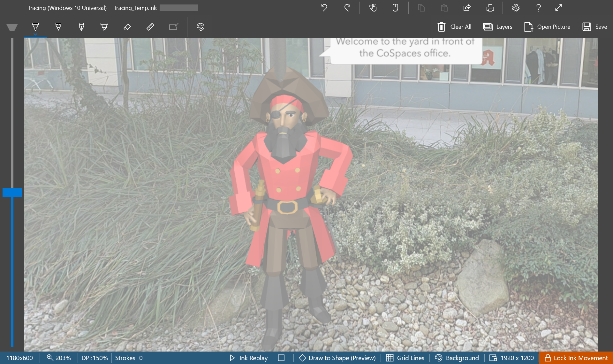Viewport: 613px width, 364px height.
Task: Click the Redo arrow icon
Action: 347,8
